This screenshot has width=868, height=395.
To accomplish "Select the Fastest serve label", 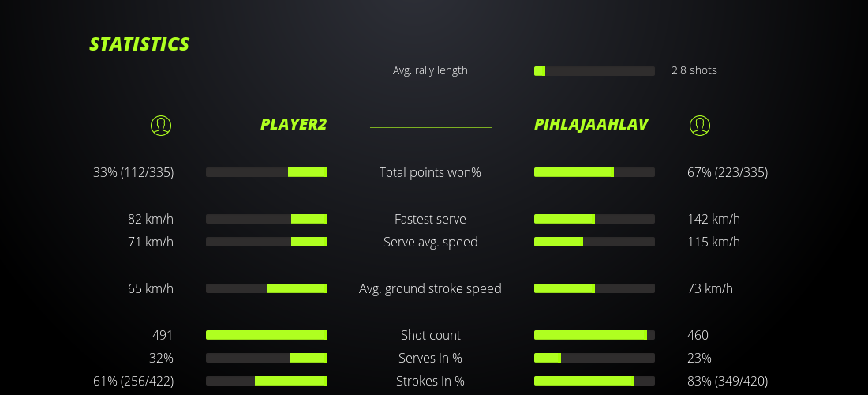I will (x=430, y=219).
